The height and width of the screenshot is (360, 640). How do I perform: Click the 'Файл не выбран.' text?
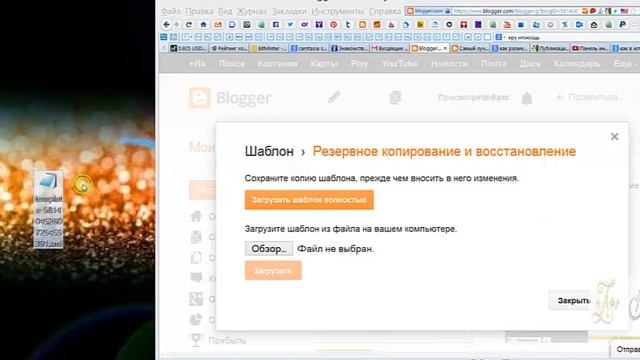pyautogui.click(x=335, y=249)
